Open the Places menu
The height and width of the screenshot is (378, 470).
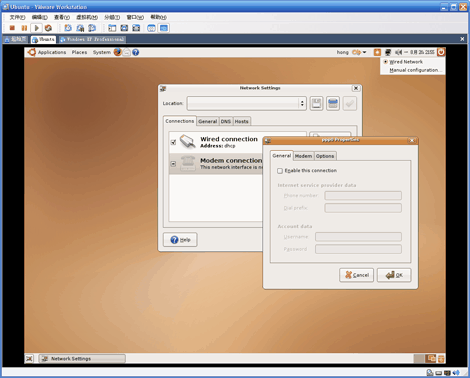[x=79, y=52]
